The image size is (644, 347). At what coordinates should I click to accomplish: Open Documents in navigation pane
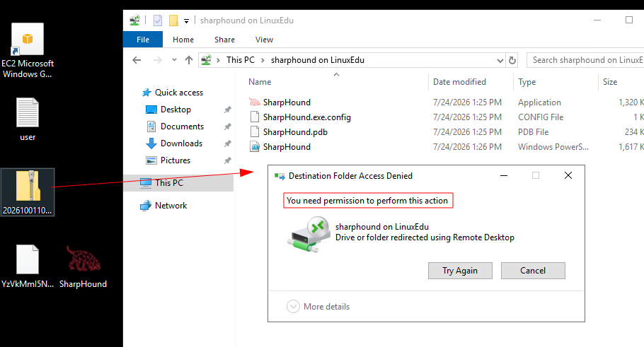point(182,127)
